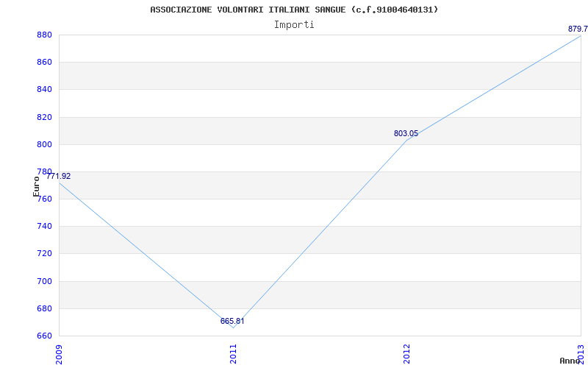Click the 880 y-axis value
This screenshot has width=588, height=368.
click(44, 35)
